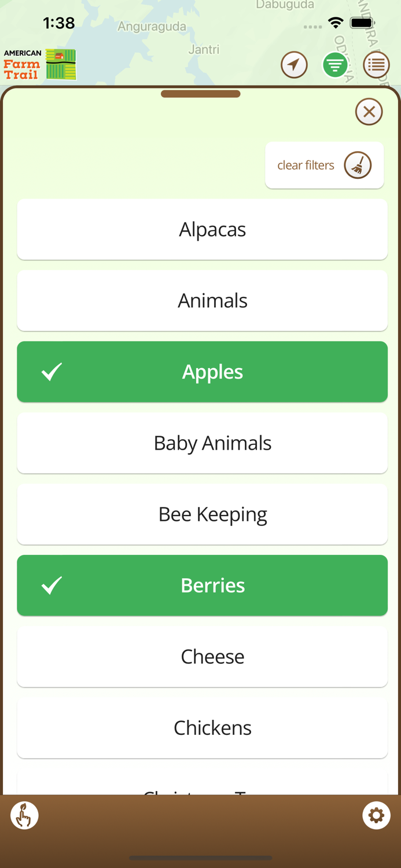401x868 pixels.
Task: Tap the location arrow icon
Action: [294, 65]
